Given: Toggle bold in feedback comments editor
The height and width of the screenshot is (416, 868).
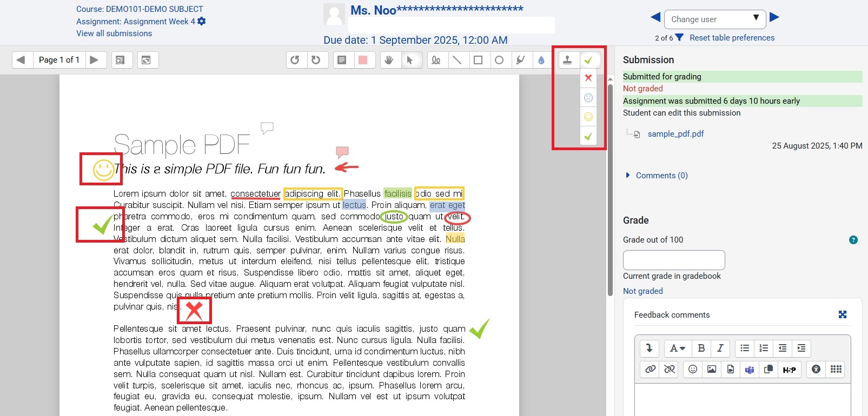Looking at the screenshot, I should [701, 348].
